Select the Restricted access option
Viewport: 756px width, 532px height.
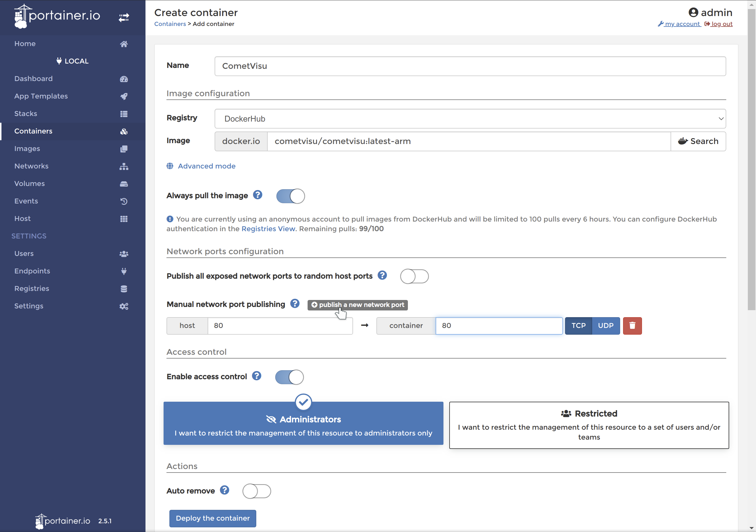tap(589, 425)
